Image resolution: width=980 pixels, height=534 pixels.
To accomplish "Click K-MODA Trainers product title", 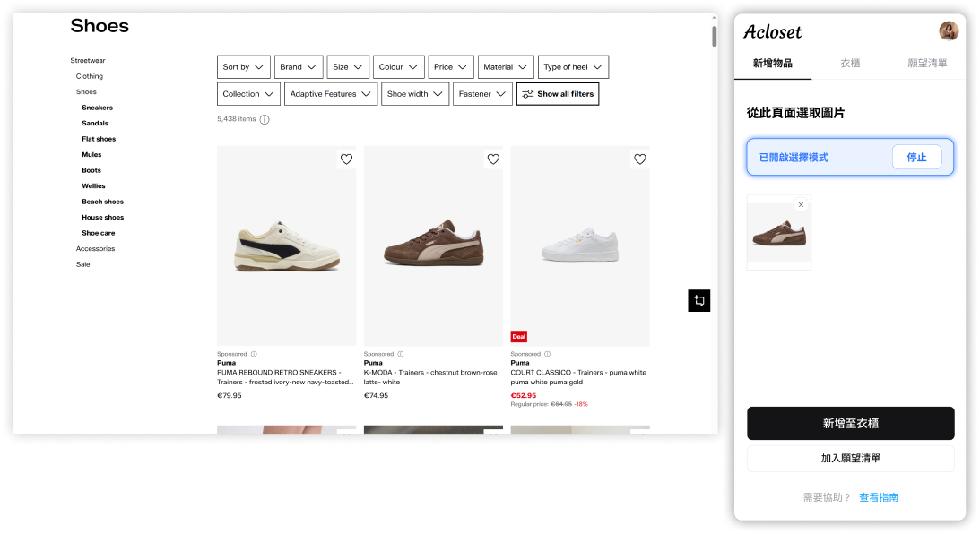I will pos(430,377).
